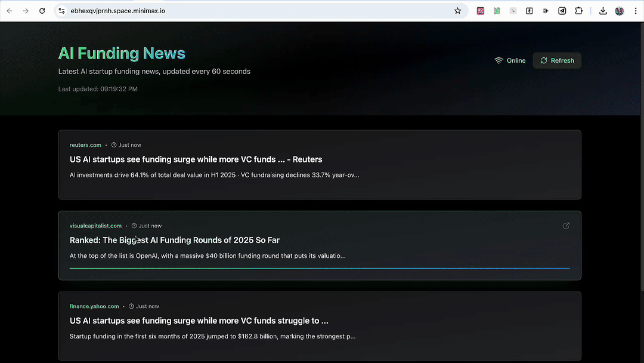The height and width of the screenshot is (363, 644).
Task: Click the Refresh button
Action: (557, 60)
